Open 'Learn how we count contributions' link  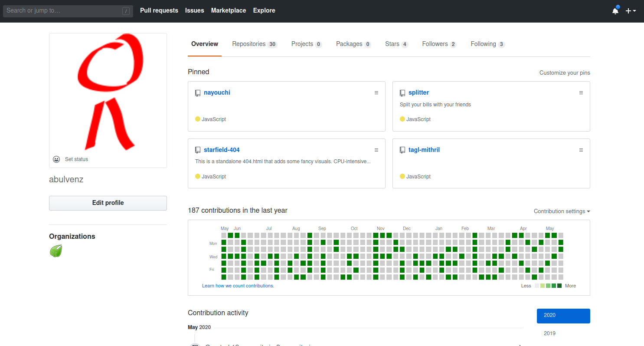tap(238, 286)
